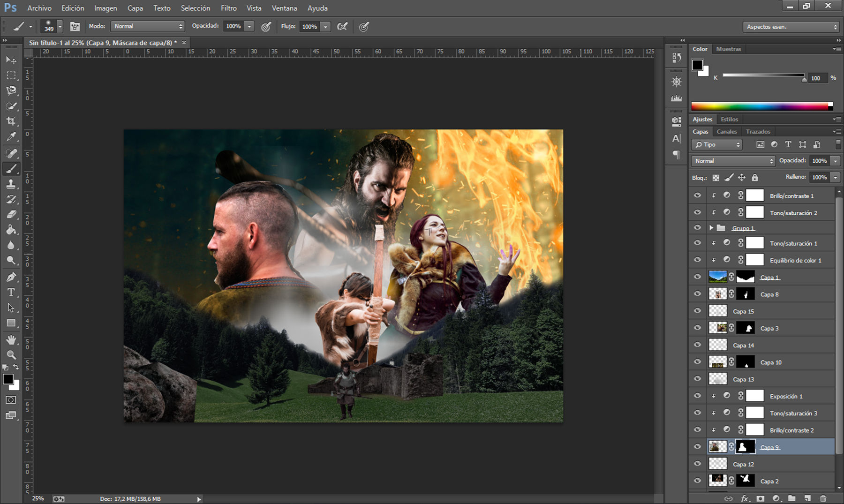Toggle Quick Mask mode icon
This screenshot has height=504, width=844.
tap(11, 400)
